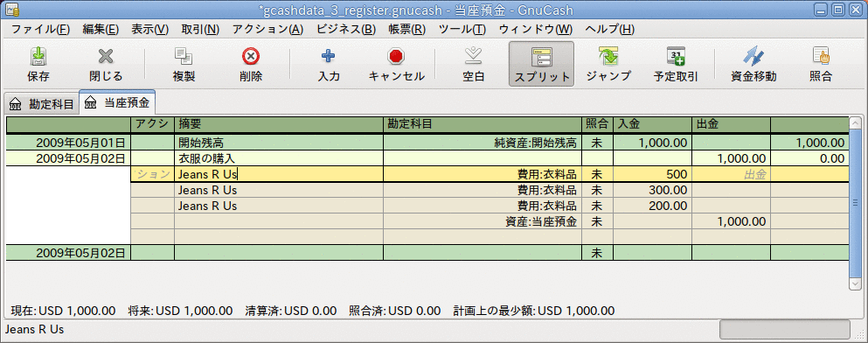Switch to the 勘定科目 tab
Viewport: 868px width, 343px height.
click(x=42, y=103)
